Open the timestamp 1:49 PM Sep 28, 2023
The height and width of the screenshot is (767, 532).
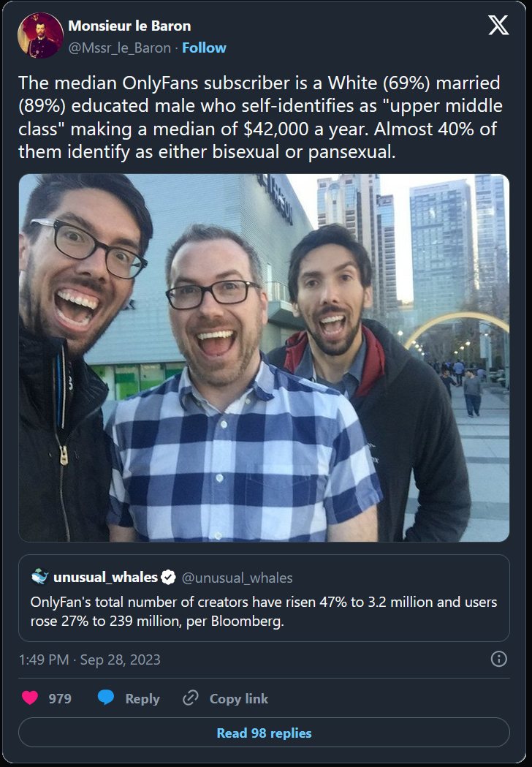point(89,660)
